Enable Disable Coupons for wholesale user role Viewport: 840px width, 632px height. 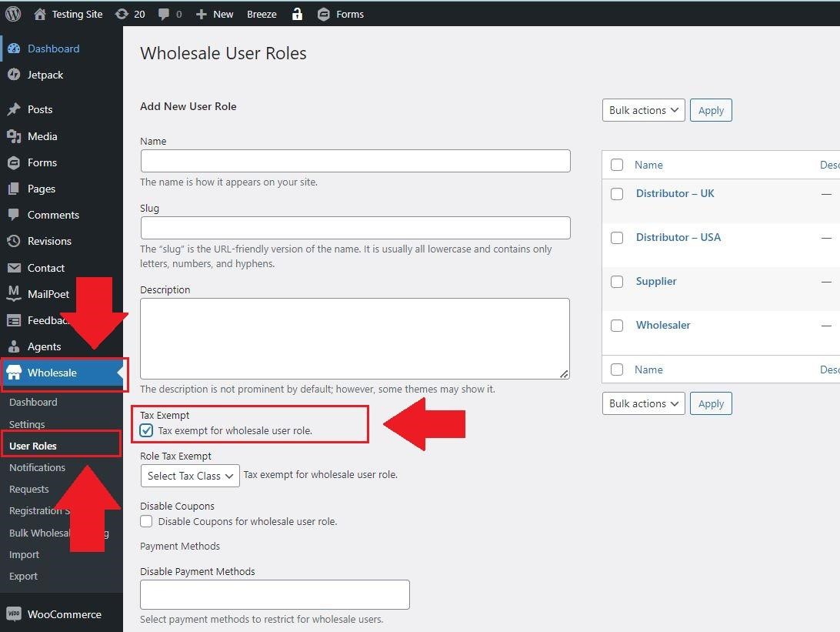[x=146, y=522]
